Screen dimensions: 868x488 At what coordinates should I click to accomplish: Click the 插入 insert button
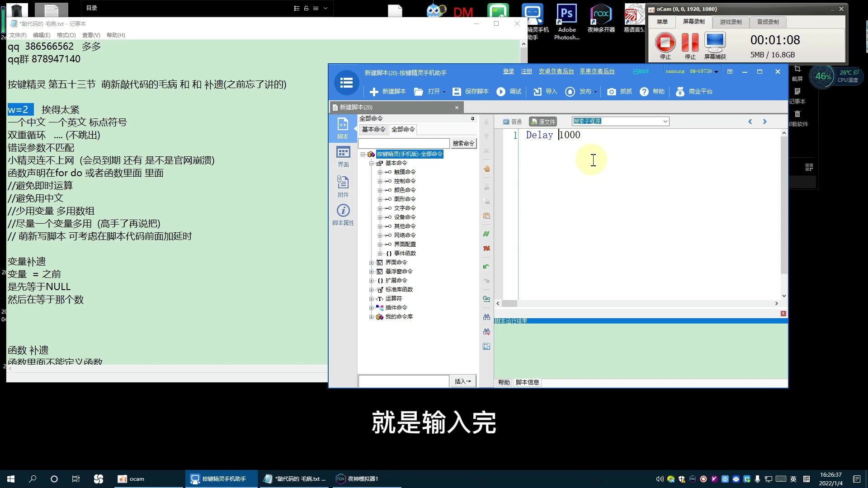pos(462,381)
